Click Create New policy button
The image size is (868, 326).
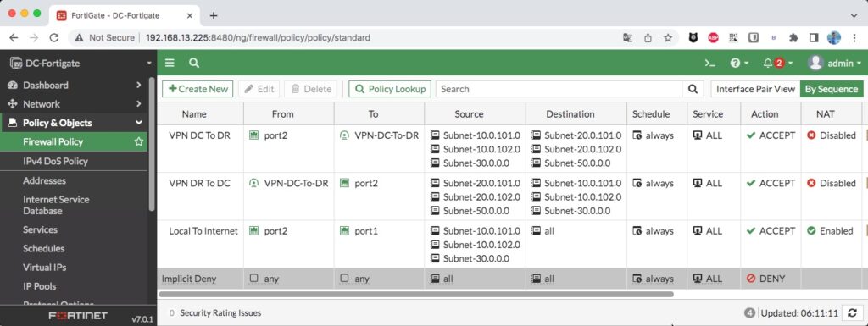pos(198,89)
